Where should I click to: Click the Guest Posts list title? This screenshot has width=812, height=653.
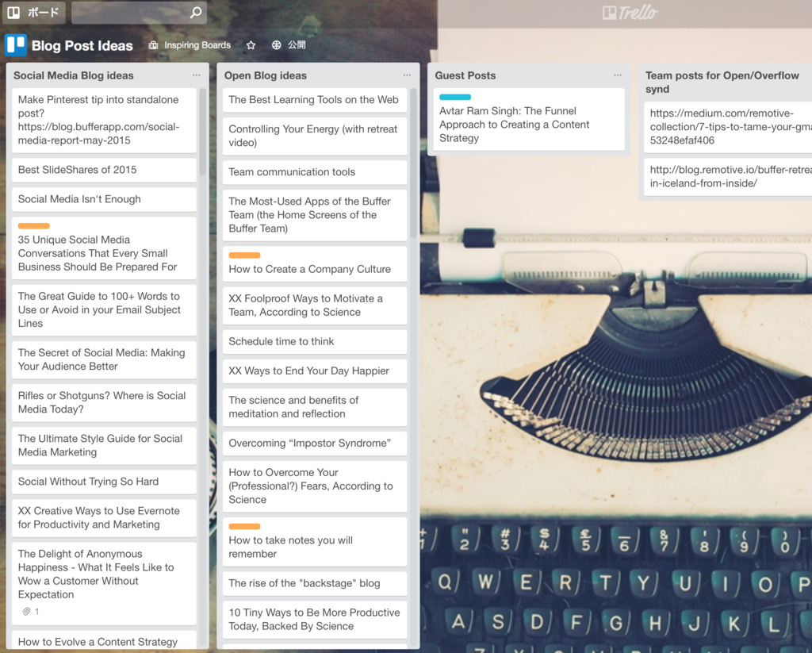coord(465,75)
